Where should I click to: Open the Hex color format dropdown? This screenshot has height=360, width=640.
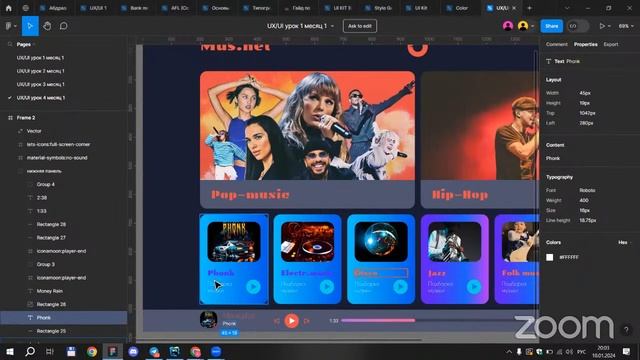(x=624, y=242)
